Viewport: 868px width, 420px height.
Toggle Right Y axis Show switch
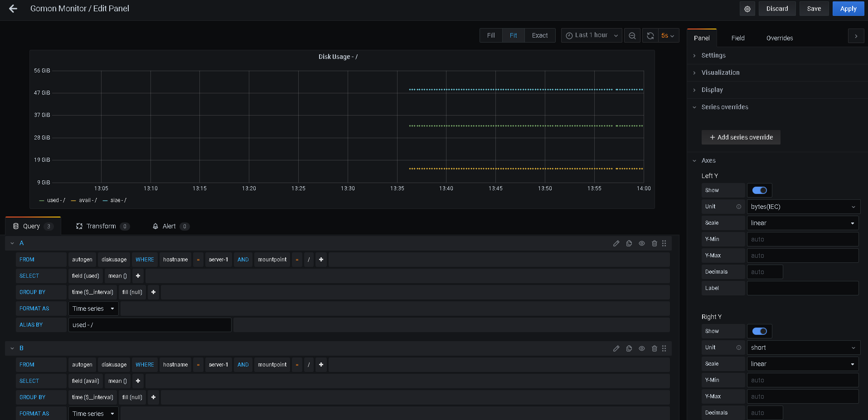pos(760,331)
